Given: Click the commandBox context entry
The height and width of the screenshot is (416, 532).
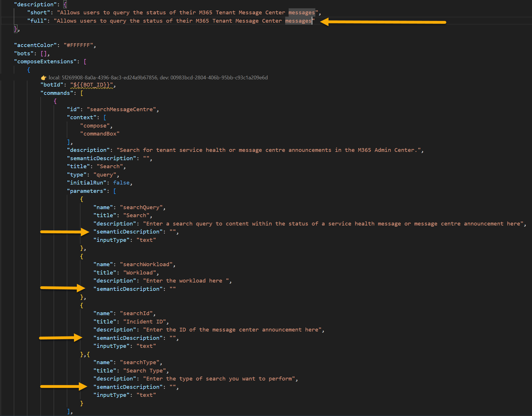Looking at the screenshot, I should click(x=100, y=134).
